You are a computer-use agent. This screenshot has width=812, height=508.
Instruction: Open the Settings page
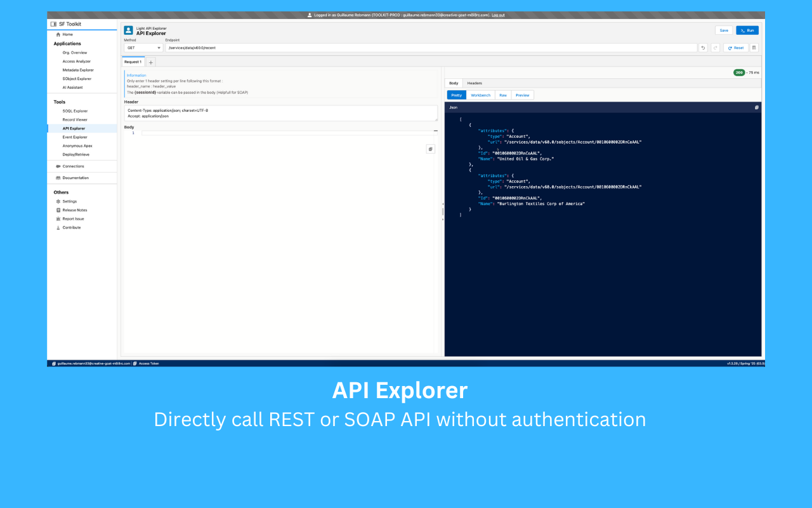pos(68,201)
